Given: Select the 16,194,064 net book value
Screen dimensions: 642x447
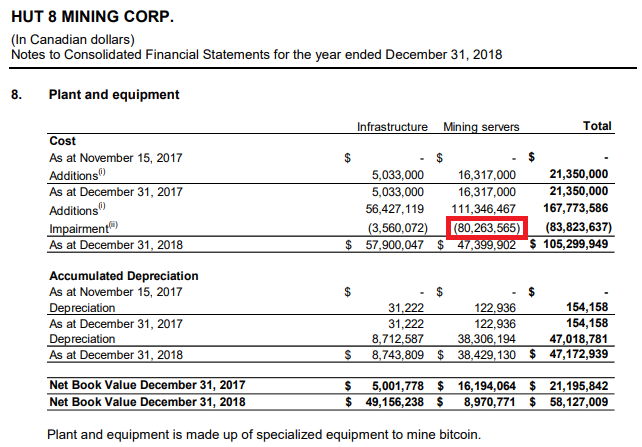Looking at the screenshot, I should point(486,386).
